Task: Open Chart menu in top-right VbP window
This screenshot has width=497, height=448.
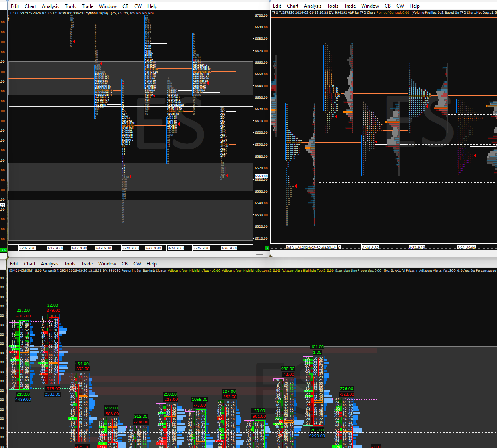Action: 292,6
